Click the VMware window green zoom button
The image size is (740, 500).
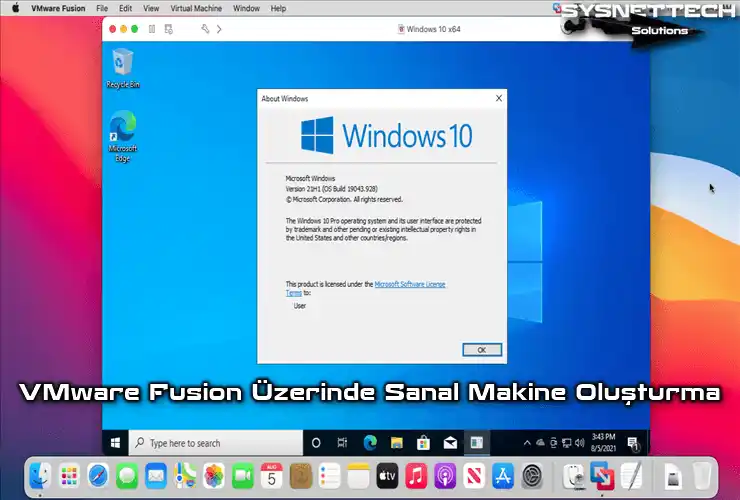coord(135,29)
